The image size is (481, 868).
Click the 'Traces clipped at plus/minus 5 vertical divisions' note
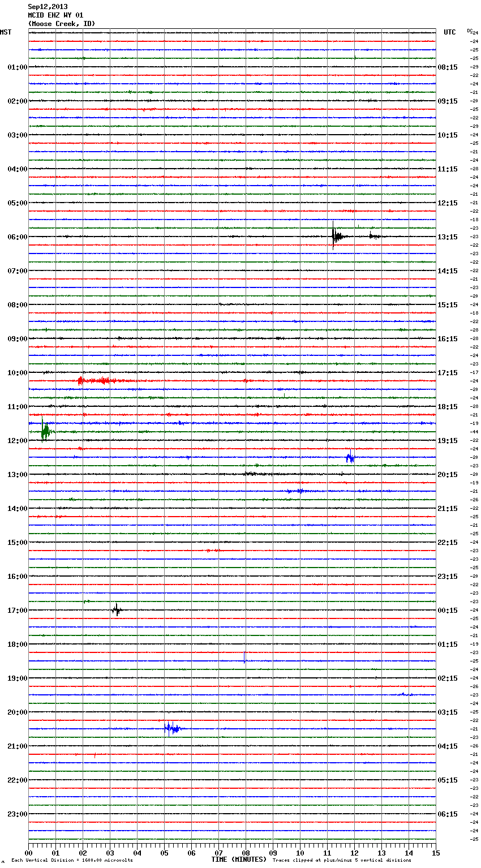pyautogui.click(x=342, y=861)
